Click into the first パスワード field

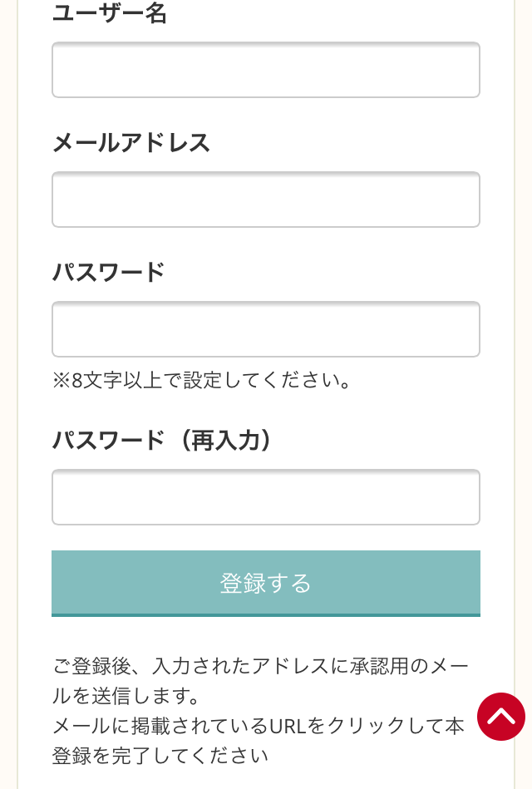coord(266,329)
